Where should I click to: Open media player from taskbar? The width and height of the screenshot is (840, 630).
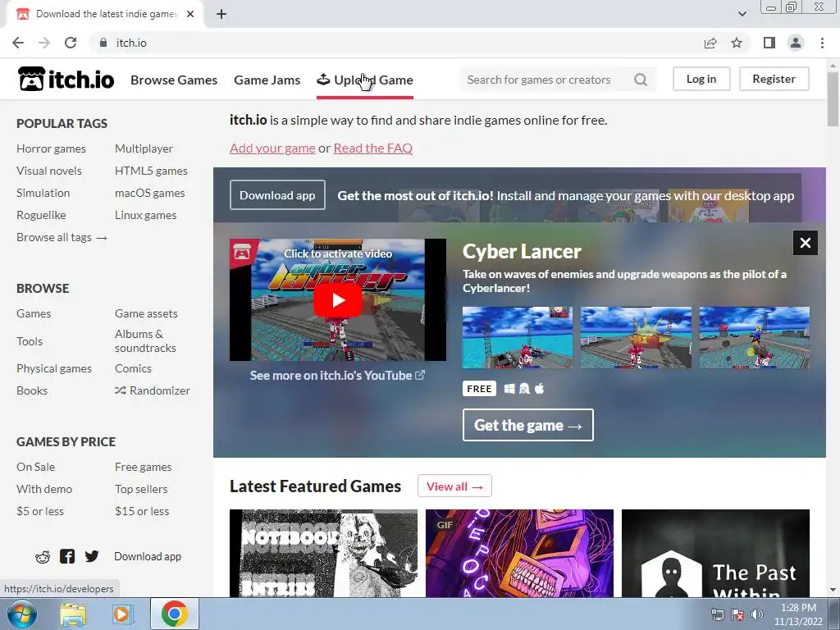(123, 614)
